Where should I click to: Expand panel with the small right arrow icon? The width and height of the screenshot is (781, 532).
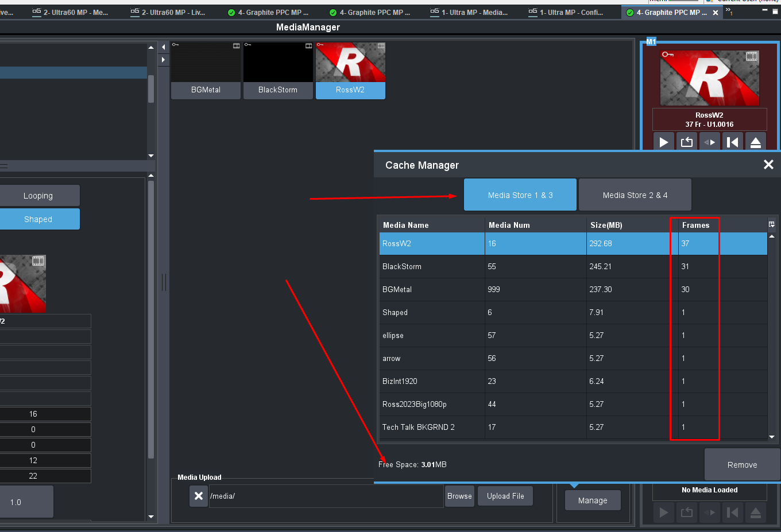(164, 60)
